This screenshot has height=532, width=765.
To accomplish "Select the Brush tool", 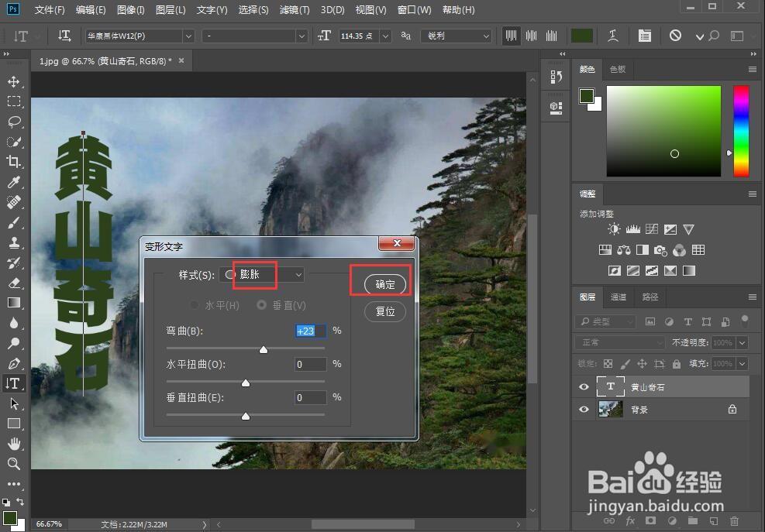I will coord(14,222).
